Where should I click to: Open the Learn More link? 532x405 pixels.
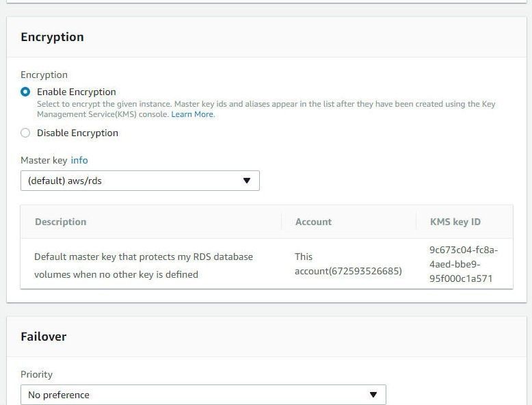coord(193,114)
